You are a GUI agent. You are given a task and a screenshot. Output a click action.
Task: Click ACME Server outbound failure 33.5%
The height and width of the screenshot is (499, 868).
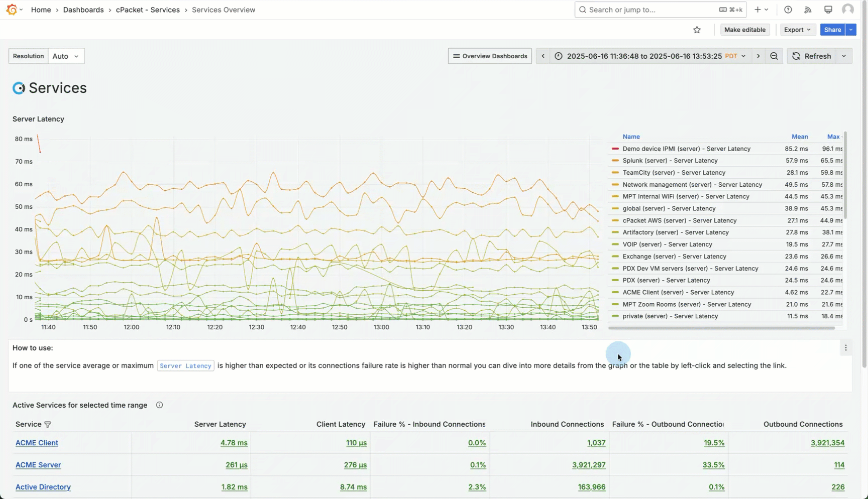713,465
